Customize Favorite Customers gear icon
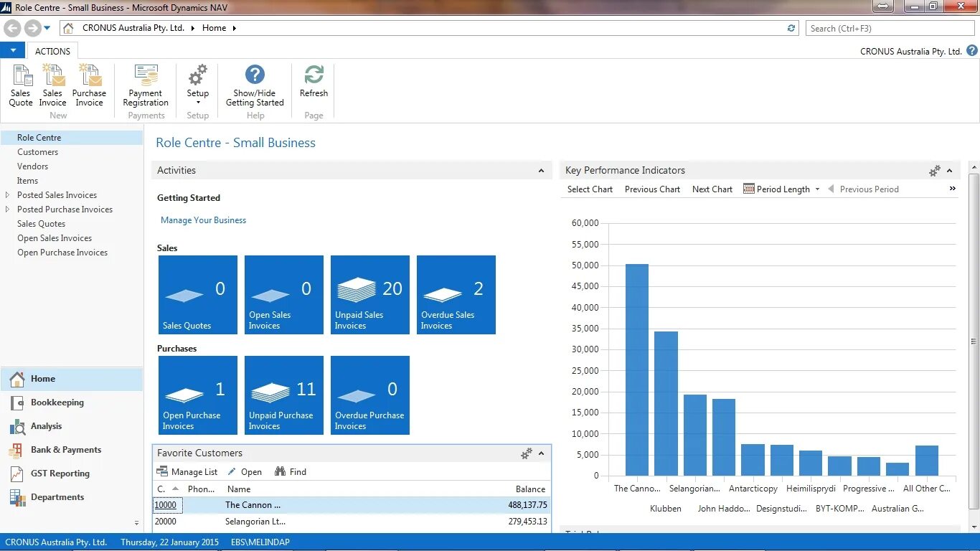The height and width of the screenshot is (551, 980). pyautogui.click(x=526, y=453)
